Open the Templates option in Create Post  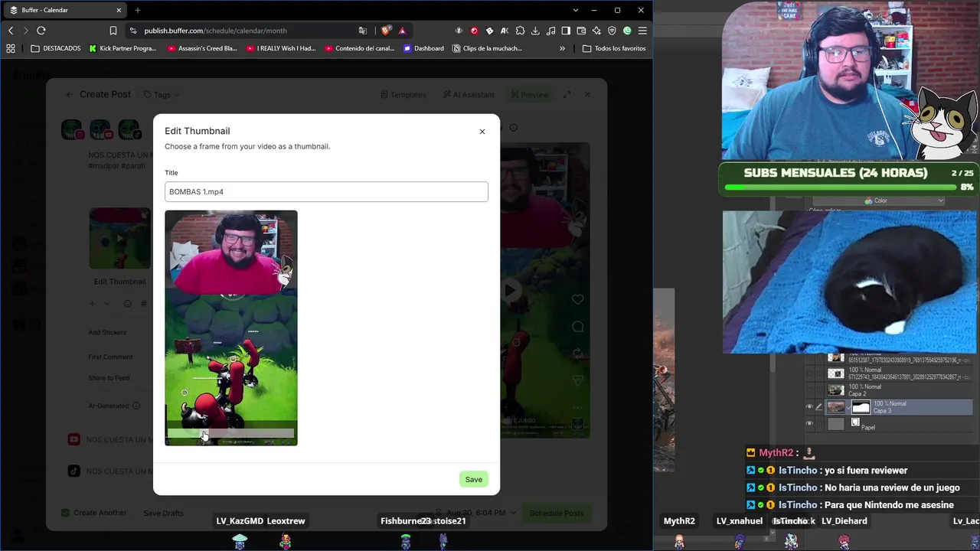403,95
